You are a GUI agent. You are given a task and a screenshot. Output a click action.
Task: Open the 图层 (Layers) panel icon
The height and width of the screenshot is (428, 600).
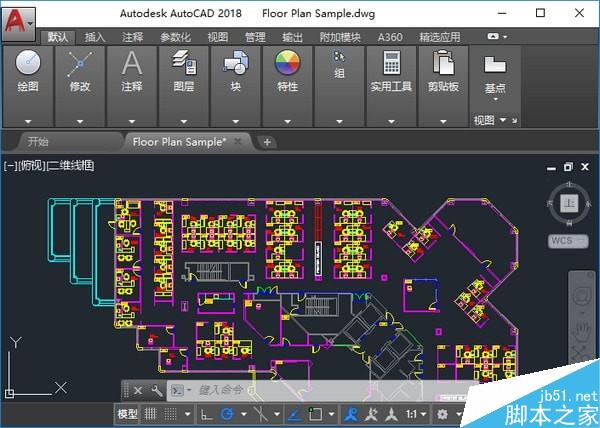tap(184, 62)
